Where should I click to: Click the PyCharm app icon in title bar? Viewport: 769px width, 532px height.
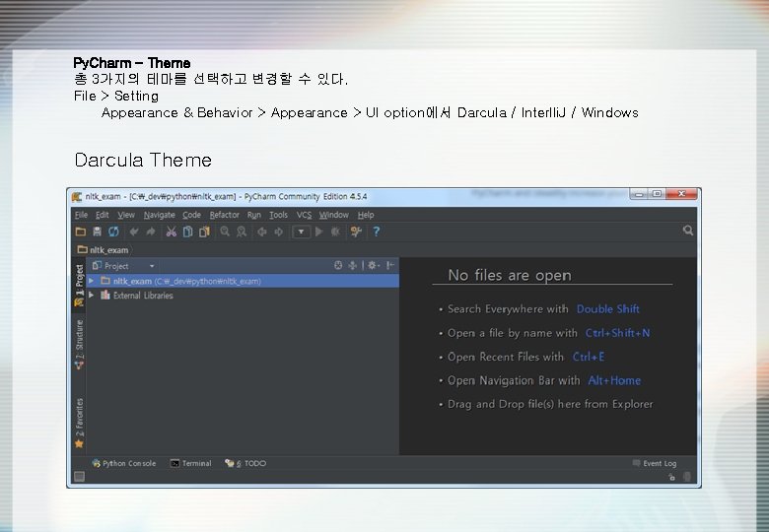coord(77,196)
